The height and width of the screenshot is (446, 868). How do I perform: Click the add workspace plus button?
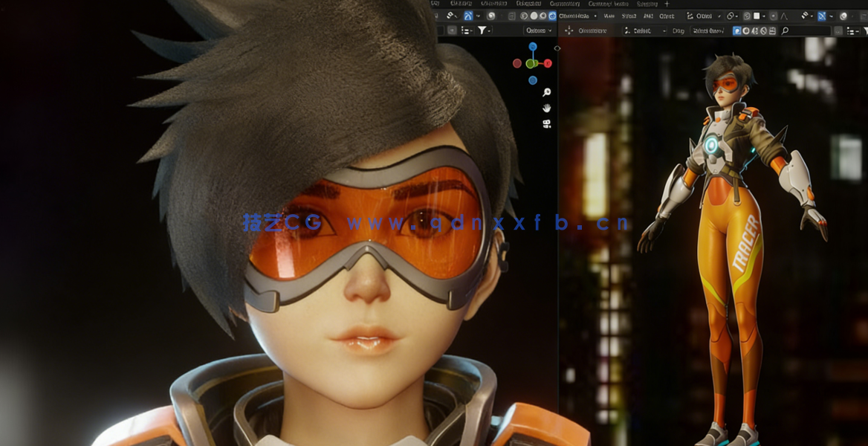[667, 4]
